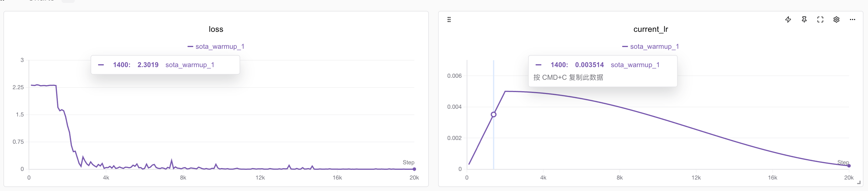Click the current_lr chart title
Image resolution: width=868 pixels, height=191 pixels.
(x=651, y=29)
